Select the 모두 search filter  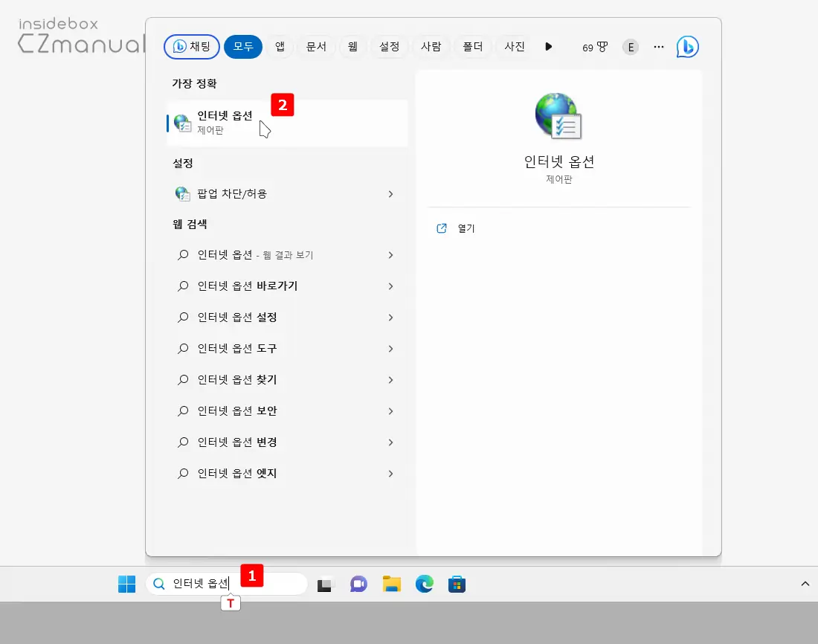242,46
